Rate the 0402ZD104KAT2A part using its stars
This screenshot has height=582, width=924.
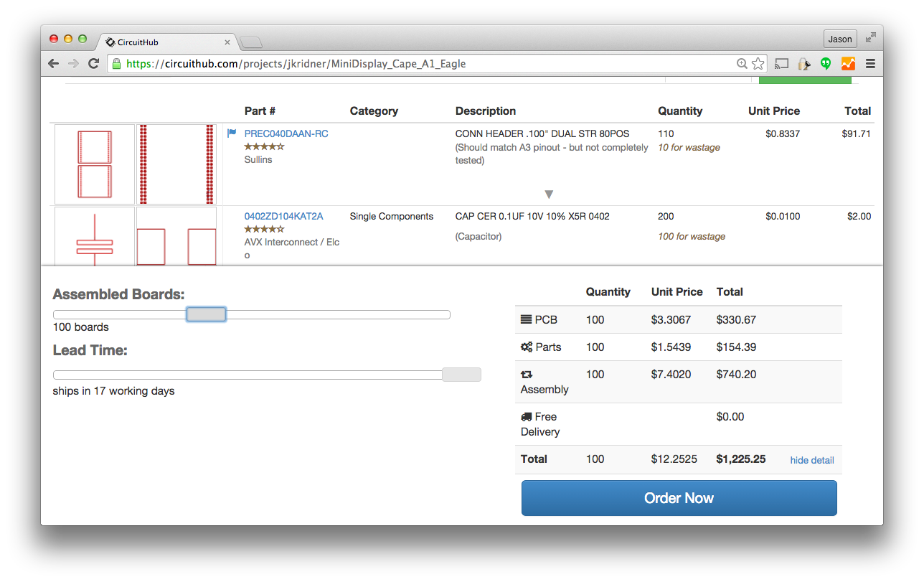click(x=264, y=229)
